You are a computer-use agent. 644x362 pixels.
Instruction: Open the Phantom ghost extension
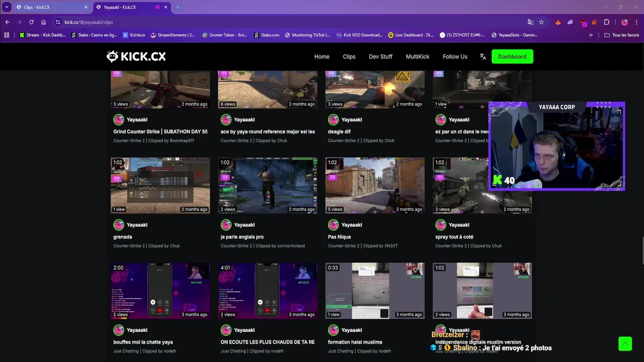pyautogui.click(x=570, y=22)
